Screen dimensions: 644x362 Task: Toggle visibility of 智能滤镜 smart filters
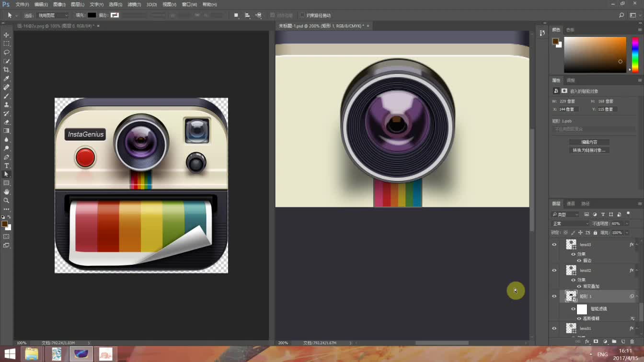click(573, 309)
